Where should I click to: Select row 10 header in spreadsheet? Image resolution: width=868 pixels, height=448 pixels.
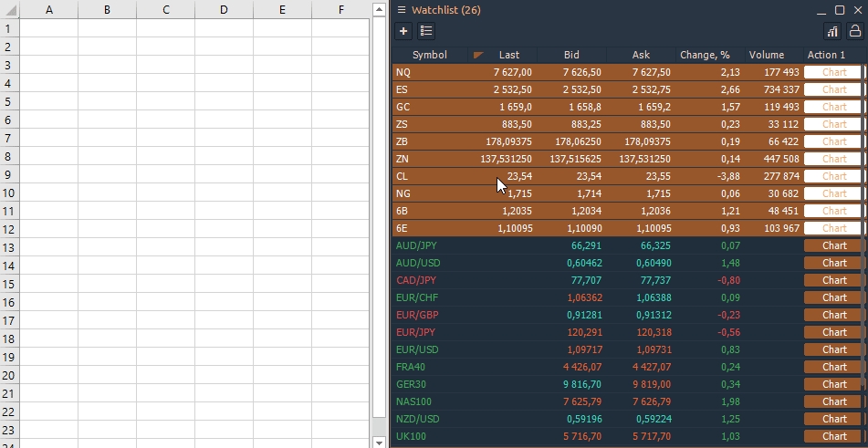pyautogui.click(x=9, y=193)
